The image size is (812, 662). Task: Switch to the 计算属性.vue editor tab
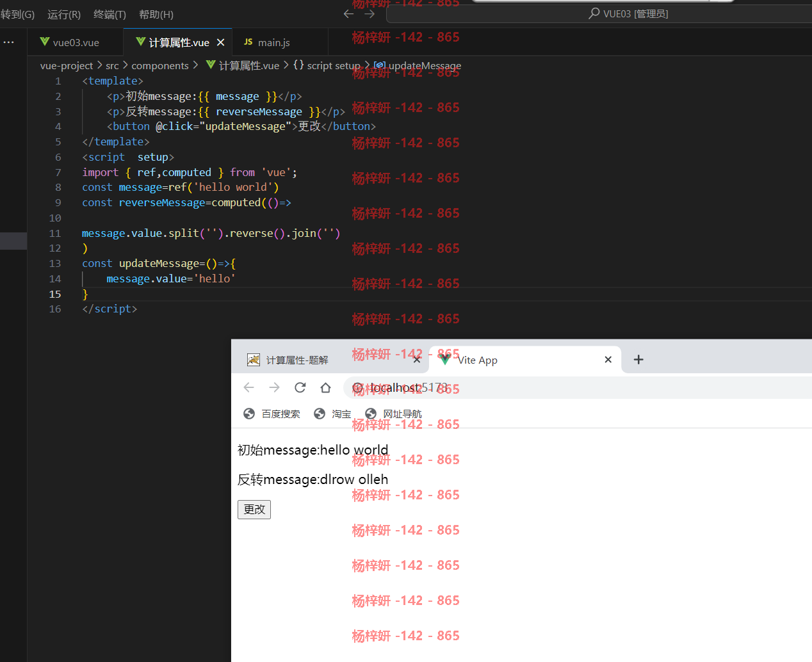tap(179, 42)
